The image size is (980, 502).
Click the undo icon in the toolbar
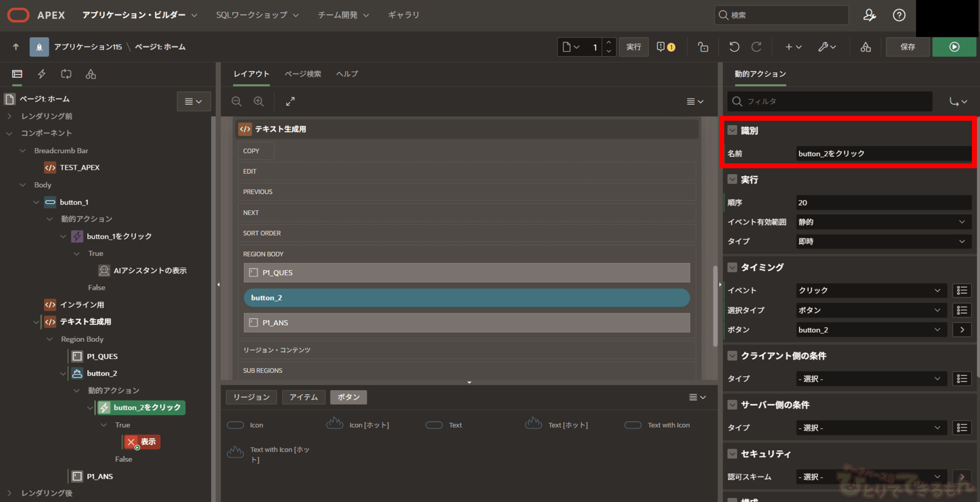[734, 47]
